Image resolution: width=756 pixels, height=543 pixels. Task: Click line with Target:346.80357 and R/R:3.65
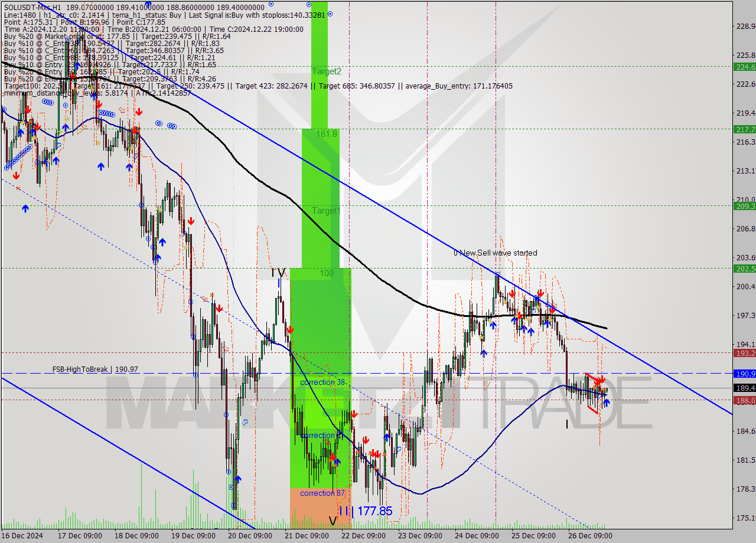pos(113,50)
